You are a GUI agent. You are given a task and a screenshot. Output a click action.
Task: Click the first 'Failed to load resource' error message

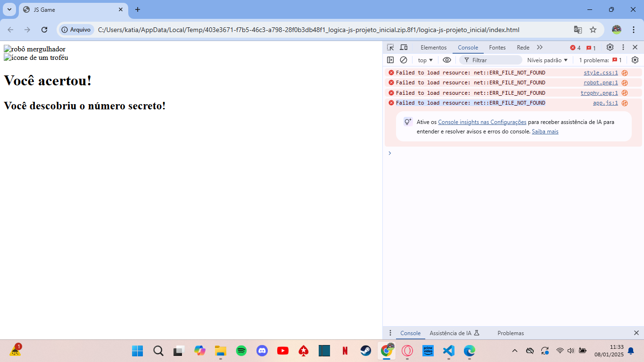(x=471, y=73)
